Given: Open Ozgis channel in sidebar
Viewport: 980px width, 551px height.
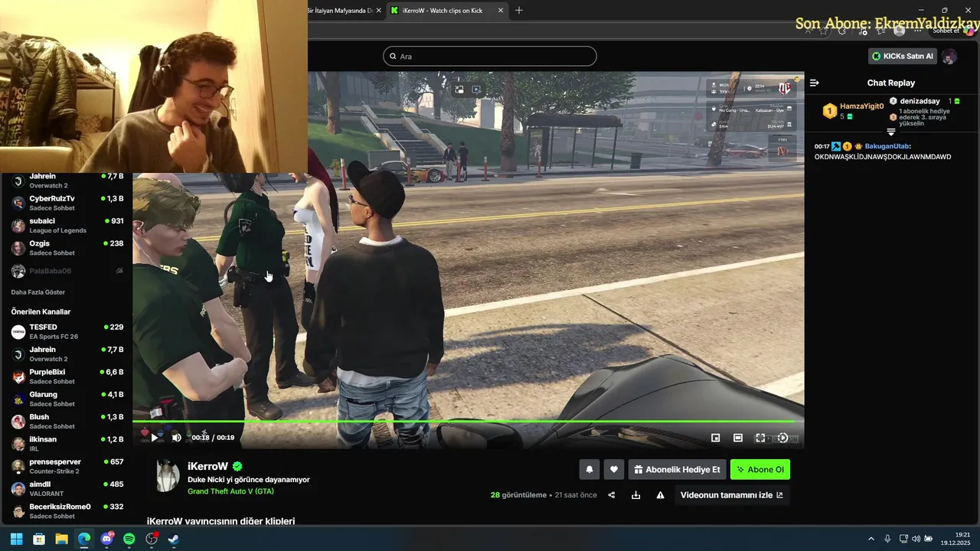Looking at the screenshot, I should 67,248.
